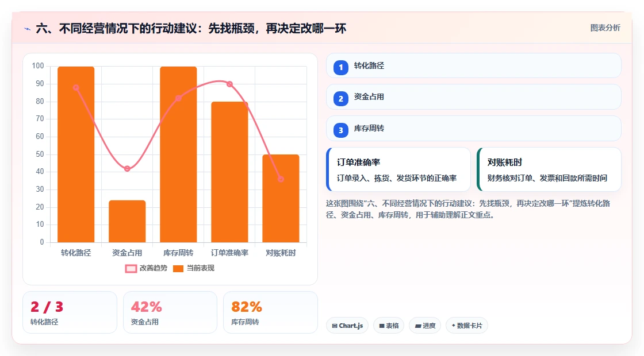Toggle the 当前表现 legend swatch
The width and height of the screenshot is (644, 356).
178,269
